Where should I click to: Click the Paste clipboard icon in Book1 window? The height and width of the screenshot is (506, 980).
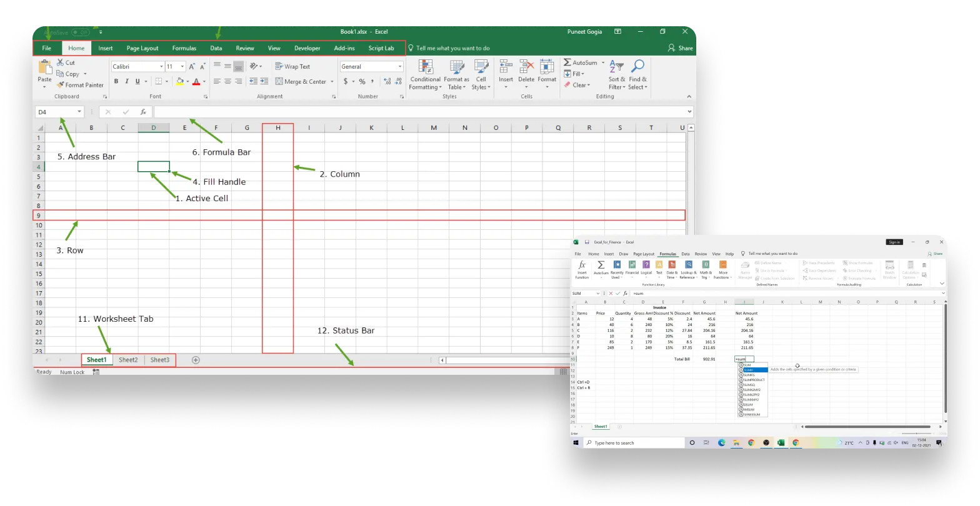click(45, 67)
